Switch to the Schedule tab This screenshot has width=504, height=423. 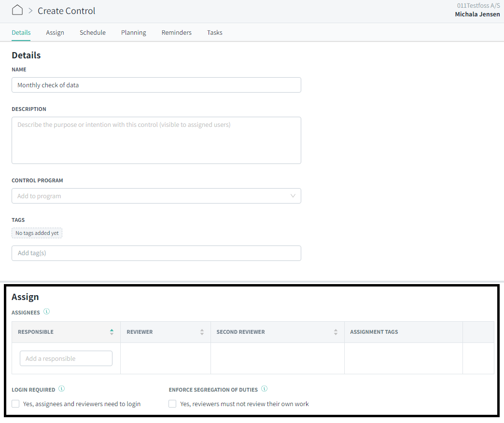click(92, 32)
